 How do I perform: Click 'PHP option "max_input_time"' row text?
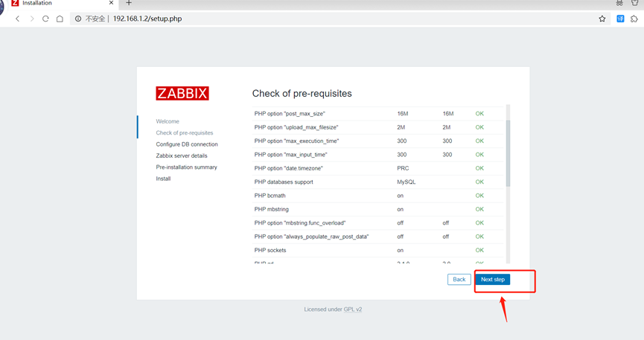pos(291,155)
